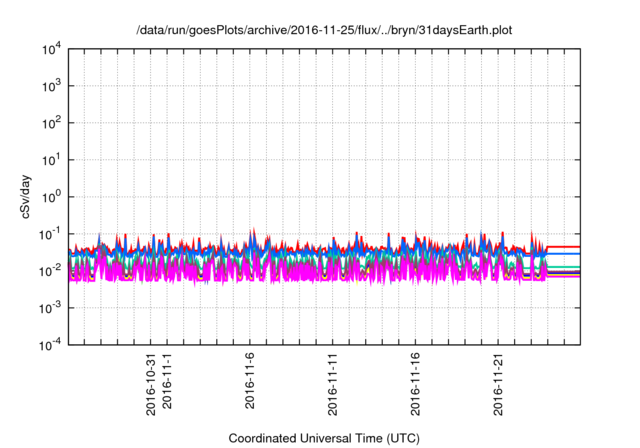Screen dimensions: 640x448
Task: Select the 10^-3 y-axis tick label
Action: [x=50, y=308]
